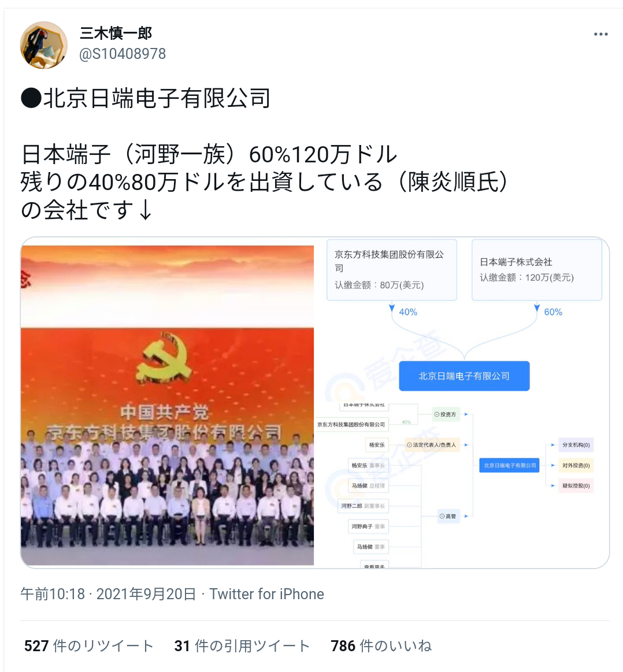The height and width of the screenshot is (672, 623).
Task: Open the shareholder chart image on the right
Action: click(x=462, y=403)
